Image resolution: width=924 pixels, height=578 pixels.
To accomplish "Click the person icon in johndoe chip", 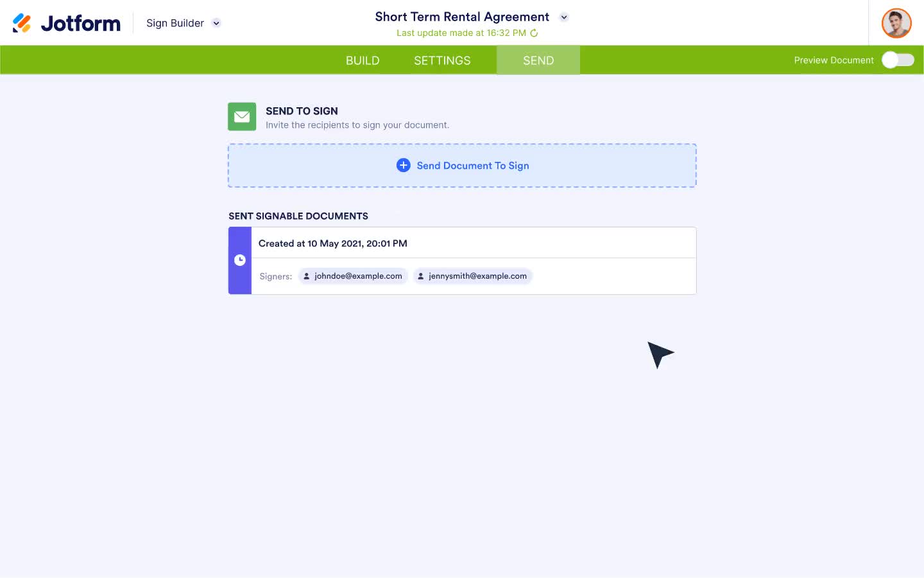I will coord(307,276).
